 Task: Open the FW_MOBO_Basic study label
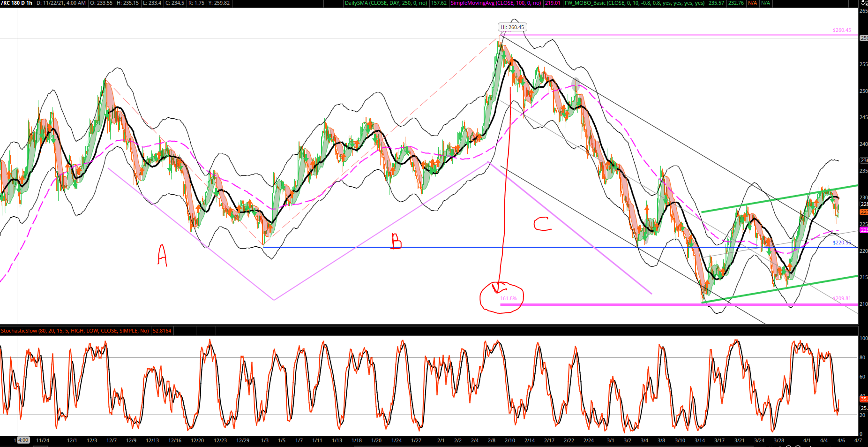pyautogui.click(x=635, y=3)
